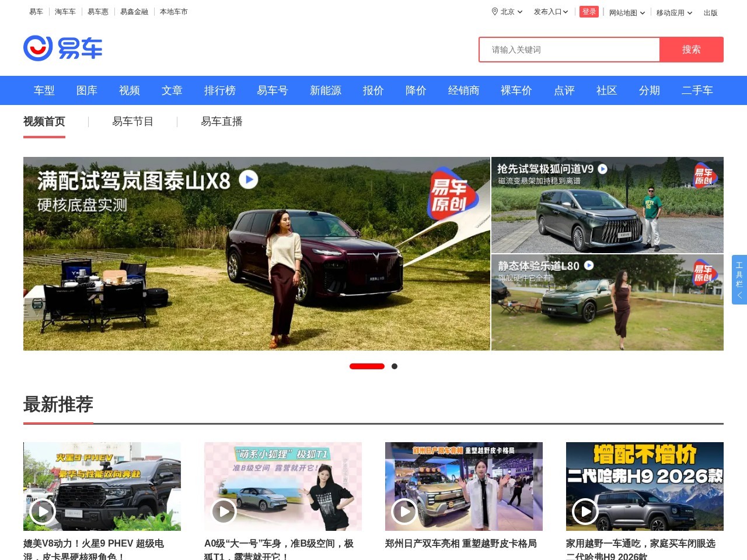The image size is (747, 560).
Task: Open the 易车号 nav item
Action: tap(273, 90)
